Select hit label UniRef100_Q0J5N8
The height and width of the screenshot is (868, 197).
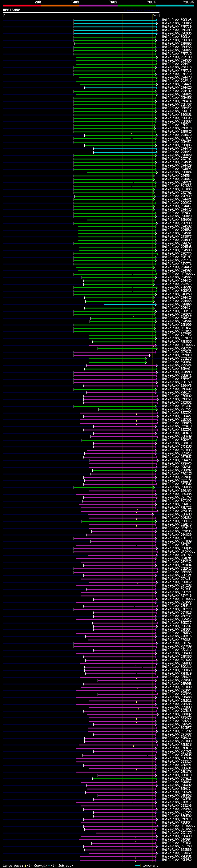tap(176, 372)
